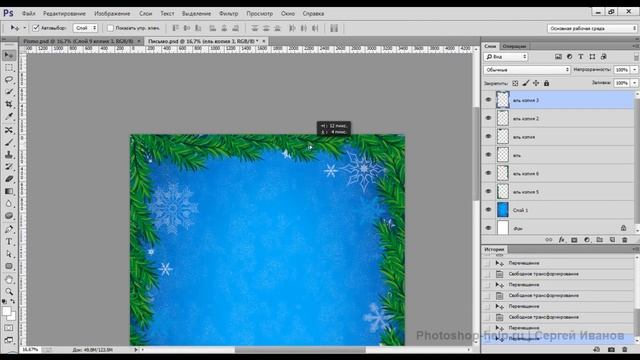Switch to the Операции panel tab
Image resolution: width=640 pixels, height=360 pixels.
514,46
